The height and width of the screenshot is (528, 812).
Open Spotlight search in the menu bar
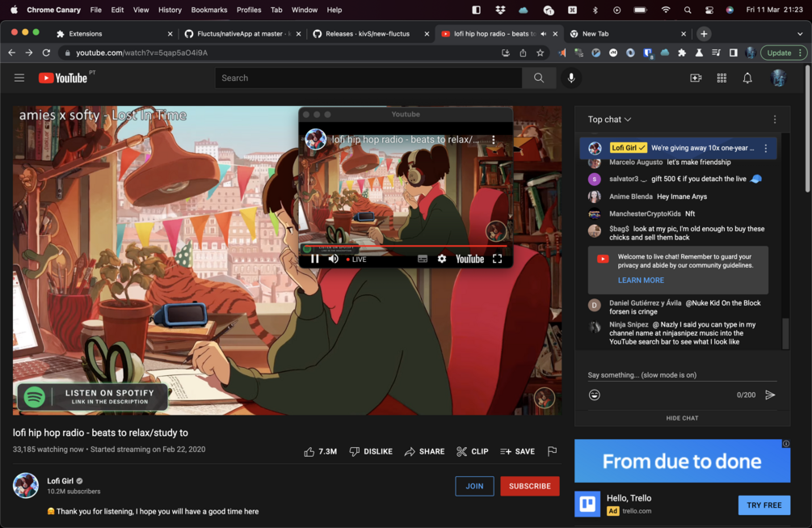688,10
